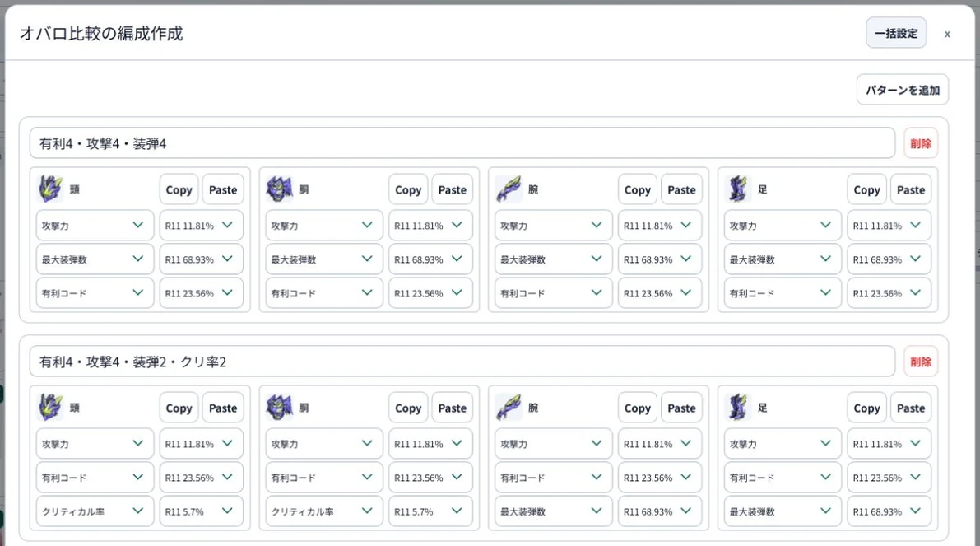Open 胴 有利コード dropdown in 装弾4 pattern
Image resolution: width=980 pixels, height=546 pixels.
[323, 293]
